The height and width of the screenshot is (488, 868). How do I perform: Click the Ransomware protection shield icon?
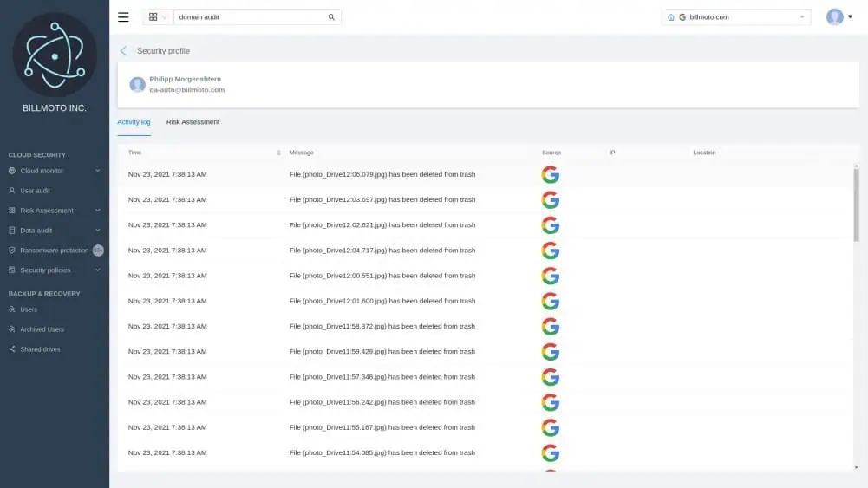pyautogui.click(x=11, y=251)
